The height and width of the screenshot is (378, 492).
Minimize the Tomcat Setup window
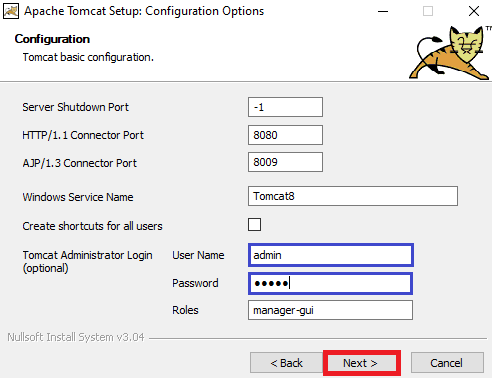[x=383, y=11]
